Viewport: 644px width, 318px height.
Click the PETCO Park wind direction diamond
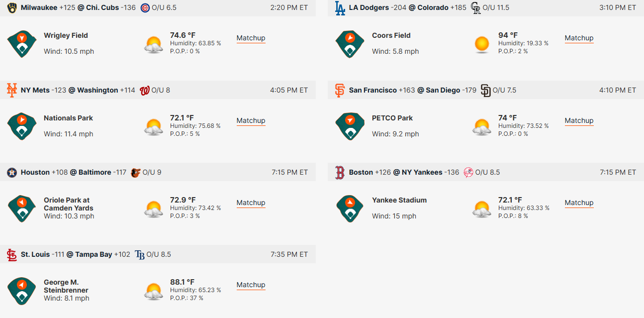[x=350, y=126]
